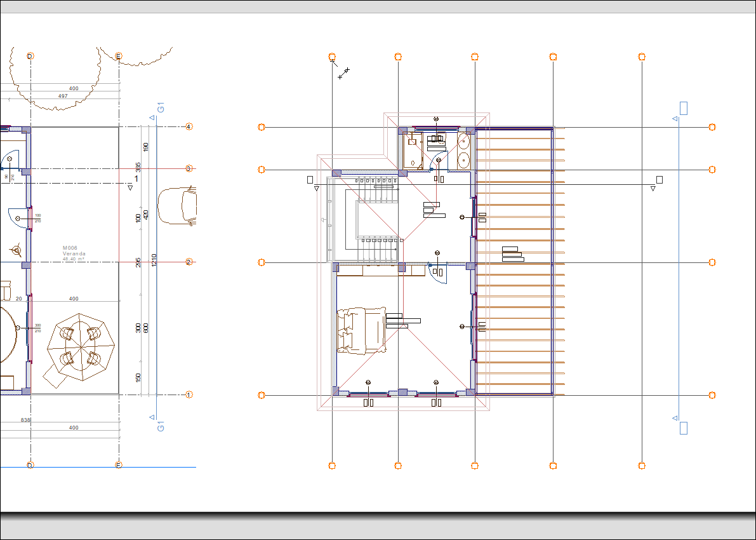Image resolution: width=756 pixels, height=540 pixels.
Task: Click the bedroom door swing symbol
Action: pyautogui.click(x=437, y=271)
